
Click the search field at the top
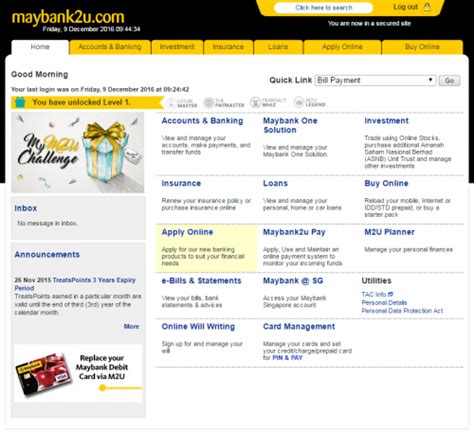coord(323,8)
